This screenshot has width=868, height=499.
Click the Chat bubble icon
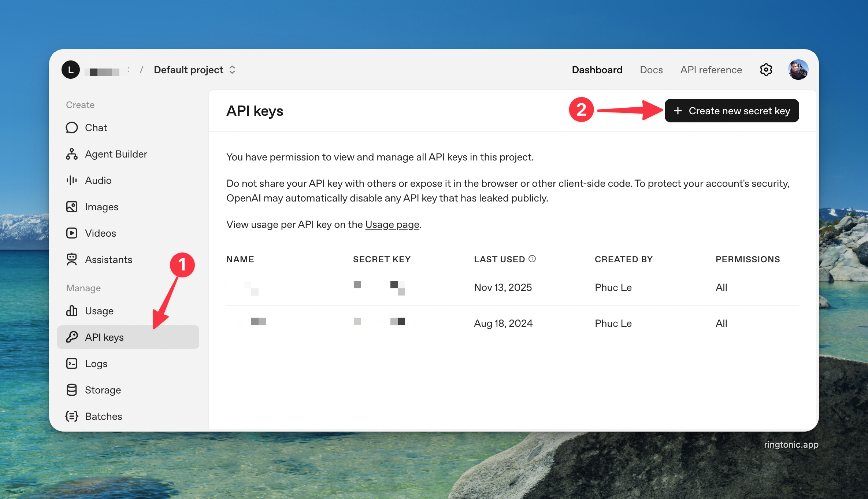click(x=72, y=127)
